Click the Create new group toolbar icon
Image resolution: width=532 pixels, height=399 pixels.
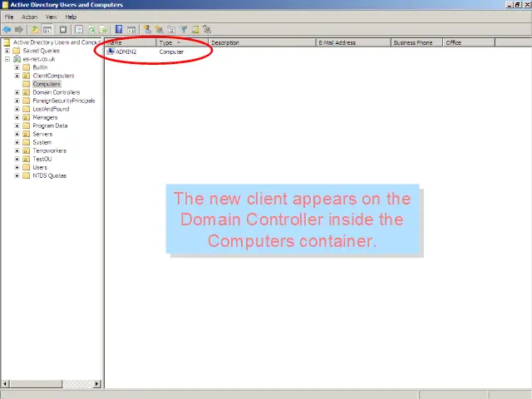coord(159,30)
